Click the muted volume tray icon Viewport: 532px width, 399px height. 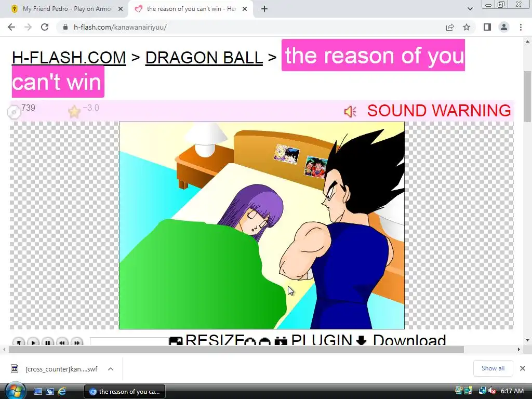click(491, 391)
